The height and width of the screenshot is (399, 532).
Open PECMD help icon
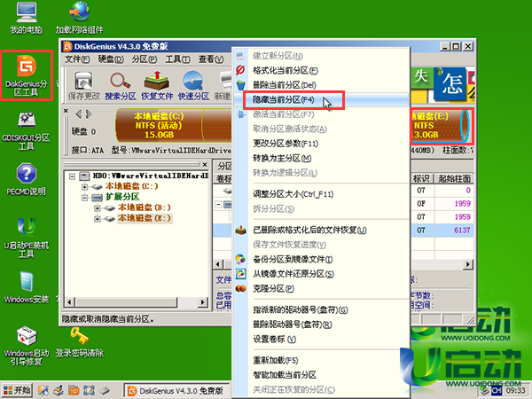[26, 179]
